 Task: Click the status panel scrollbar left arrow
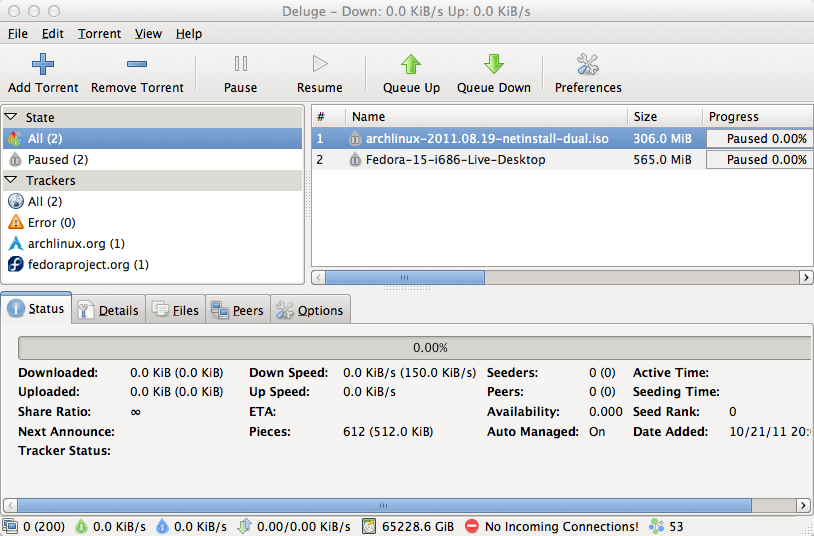click(x=10, y=505)
